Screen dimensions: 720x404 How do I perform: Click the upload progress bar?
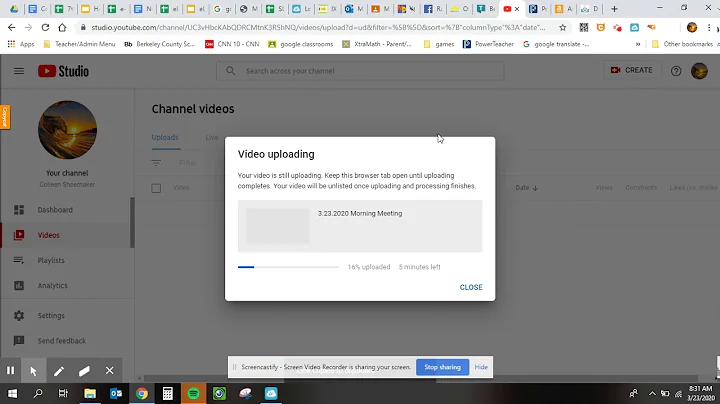(x=288, y=267)
